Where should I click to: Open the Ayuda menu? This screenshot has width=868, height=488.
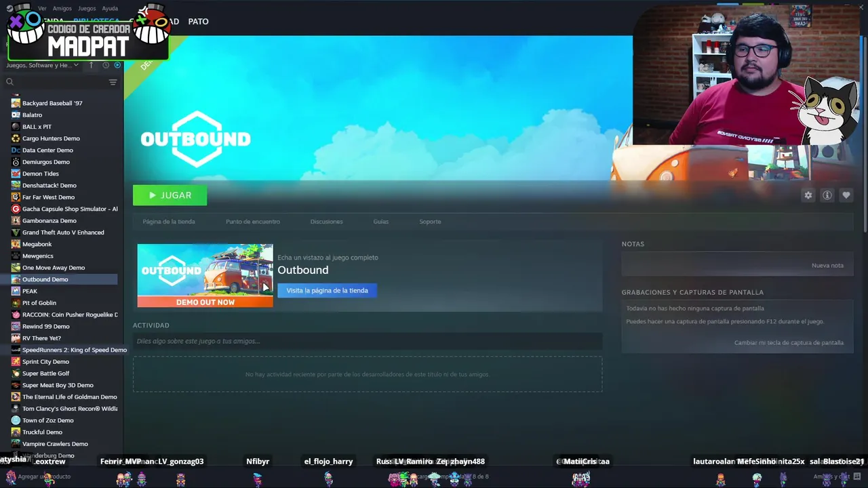coord(110,8)
